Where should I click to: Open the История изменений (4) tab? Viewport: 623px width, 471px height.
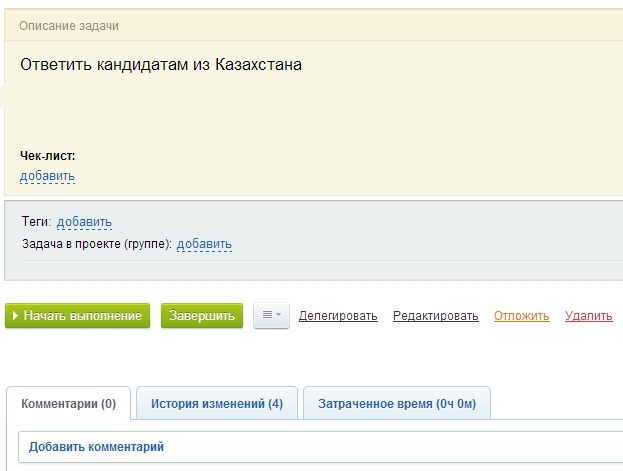pos(217,404)
